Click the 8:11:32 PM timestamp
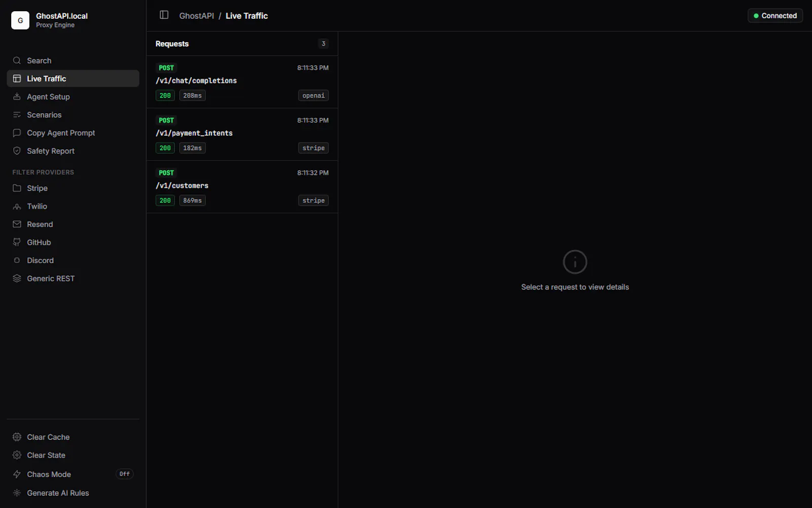812x508 pixels. [x=313, y=173]
